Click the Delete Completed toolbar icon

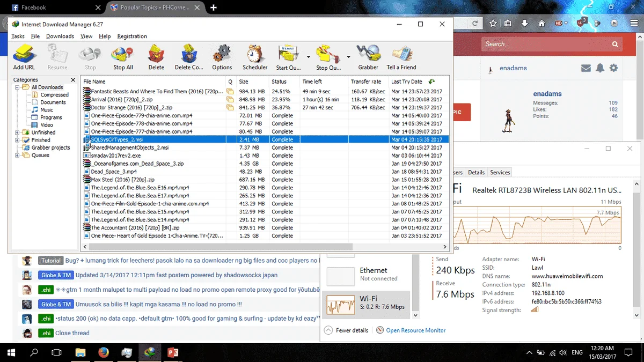189,58
